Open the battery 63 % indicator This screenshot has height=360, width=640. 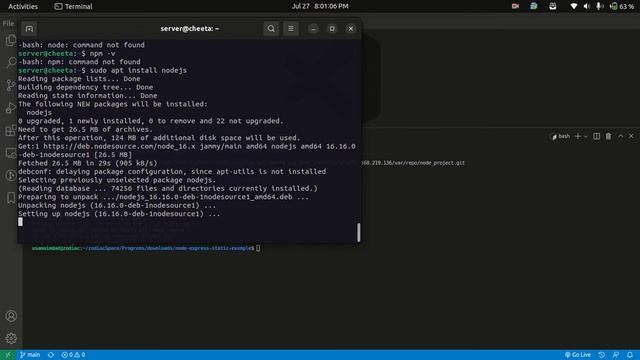coord(622,6)
